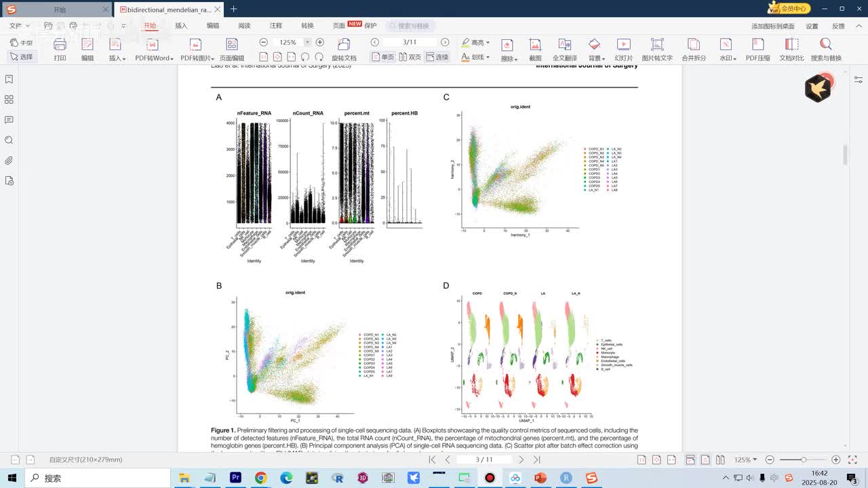Click the Windows Start button
This screenshot has width=868, height=488.
click(x=12, y=478)
